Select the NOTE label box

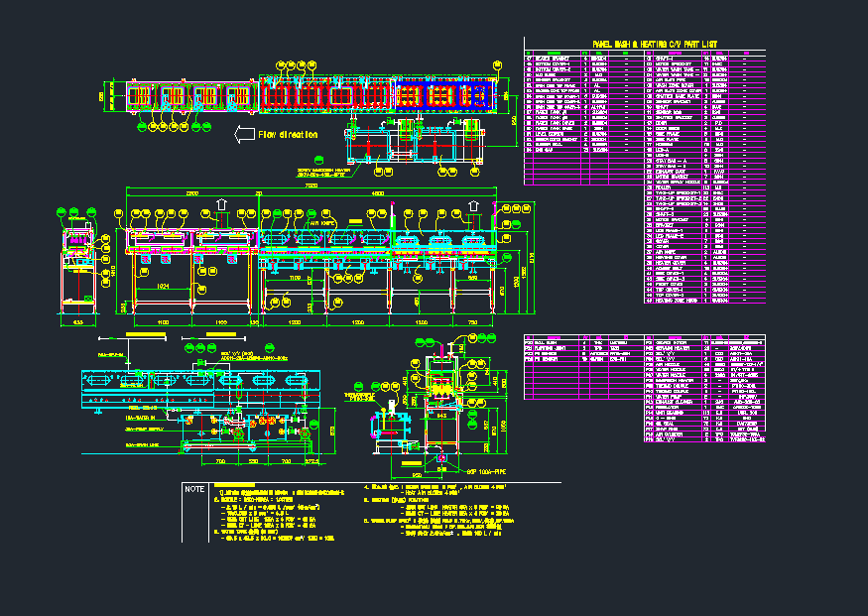(x=195, y=489)
